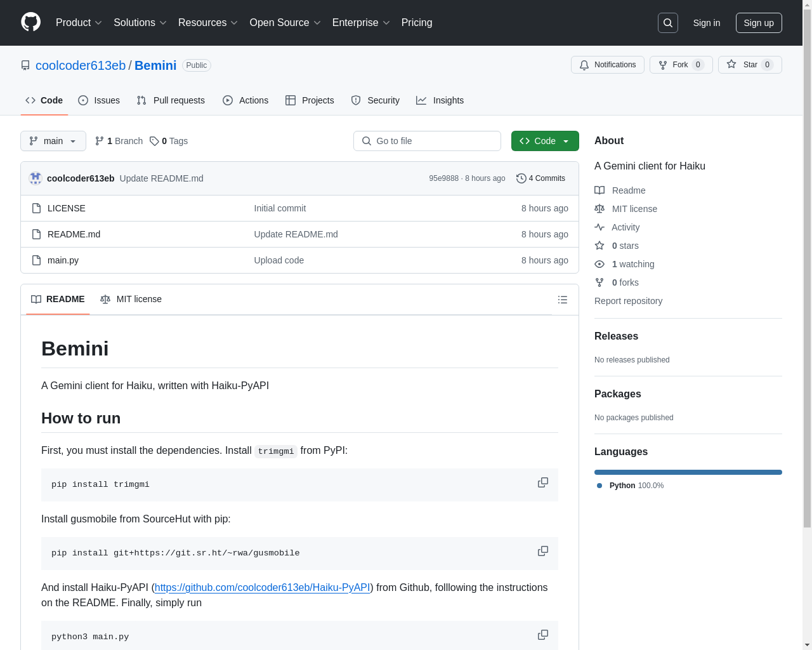Open the README outline list icon
Screen dimensions: 812x650
pyautogui.click(x=563, y=300)
